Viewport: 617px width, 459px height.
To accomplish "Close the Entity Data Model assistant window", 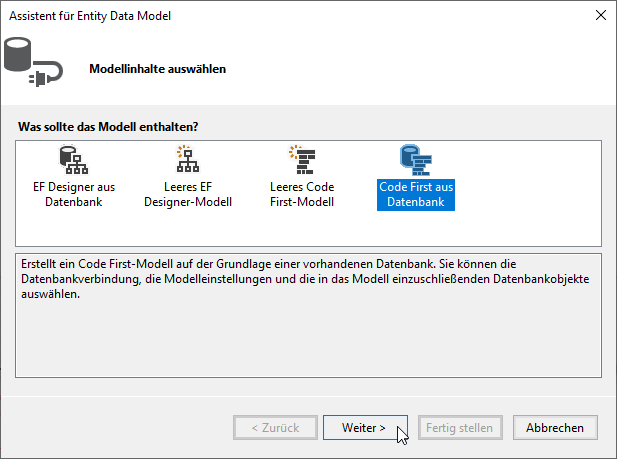I will [x=600, y=15].
